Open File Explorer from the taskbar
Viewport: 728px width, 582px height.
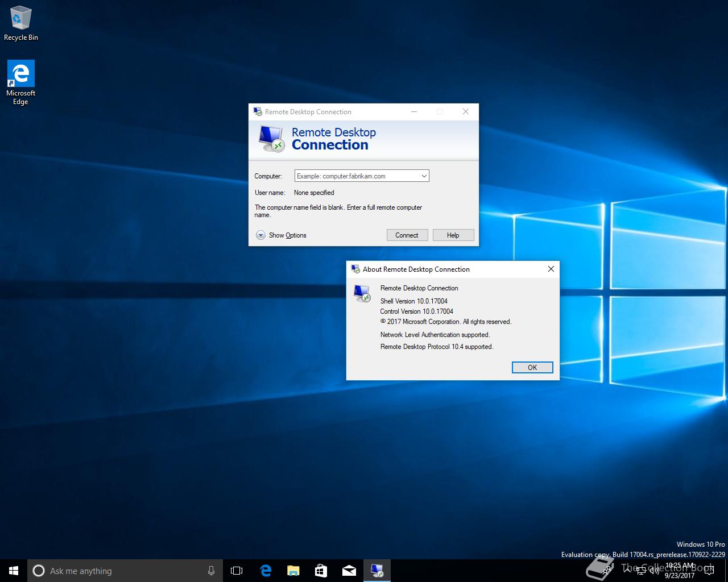click(293, 571)
